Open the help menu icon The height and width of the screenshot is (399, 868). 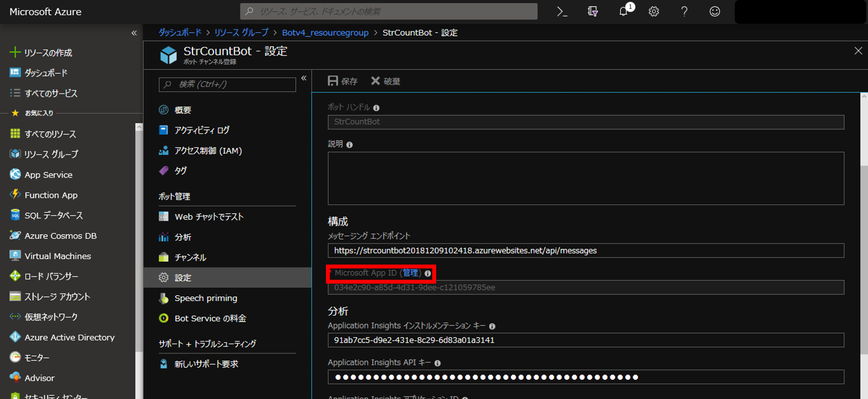click(684, 12)
